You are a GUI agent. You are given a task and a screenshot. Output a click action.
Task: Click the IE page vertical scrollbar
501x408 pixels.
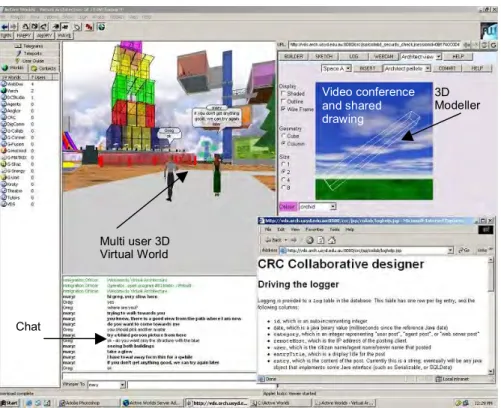click(491, 315)
